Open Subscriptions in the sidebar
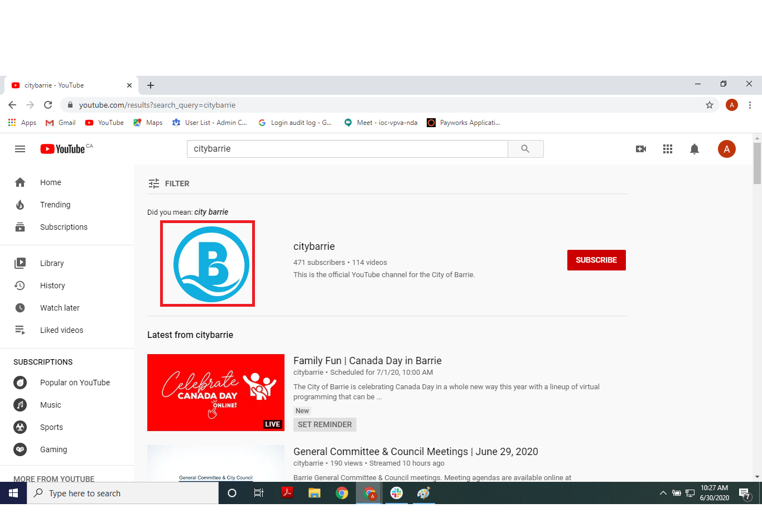 (67, 227)
